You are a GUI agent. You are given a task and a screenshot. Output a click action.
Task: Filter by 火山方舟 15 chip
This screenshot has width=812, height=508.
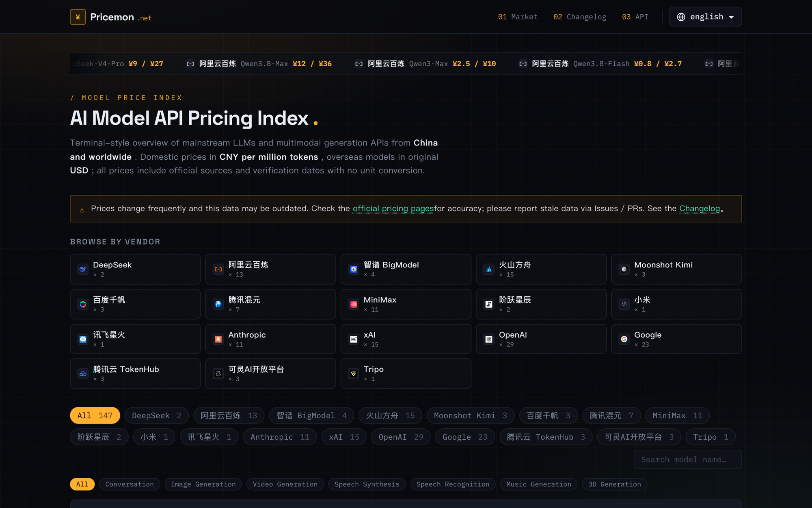[x=391, y=415]
